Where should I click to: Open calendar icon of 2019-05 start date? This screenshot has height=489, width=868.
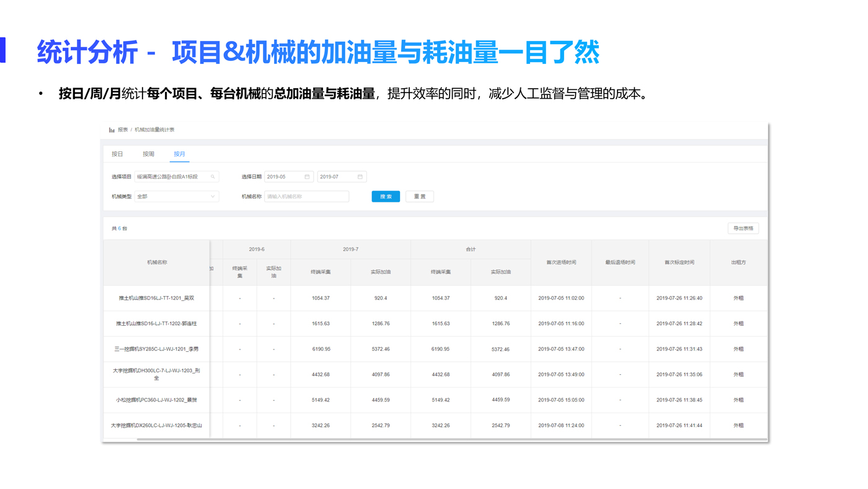(307, 177)
